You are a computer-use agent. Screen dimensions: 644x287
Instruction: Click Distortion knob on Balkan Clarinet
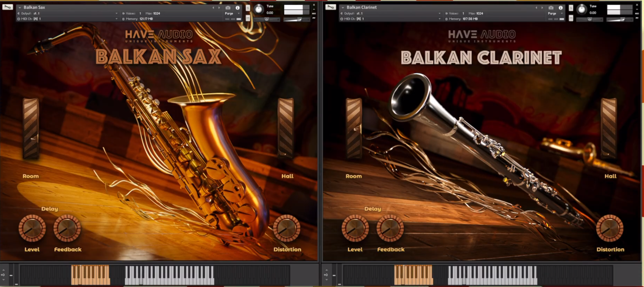[610, 228]
